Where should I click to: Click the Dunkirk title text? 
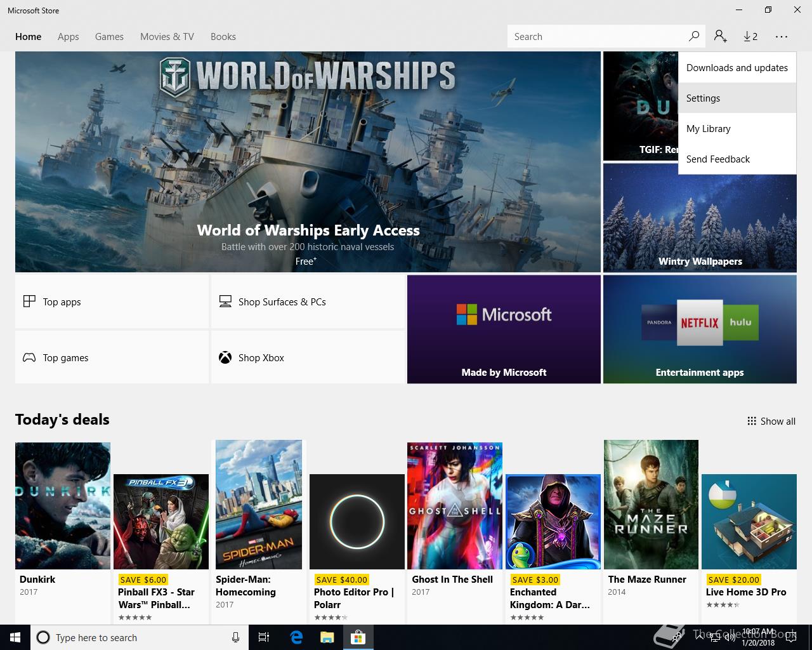pos(37,579)
